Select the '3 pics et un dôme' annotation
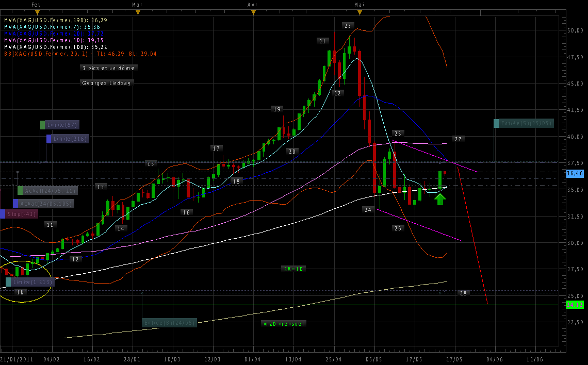 click(109, 68)
